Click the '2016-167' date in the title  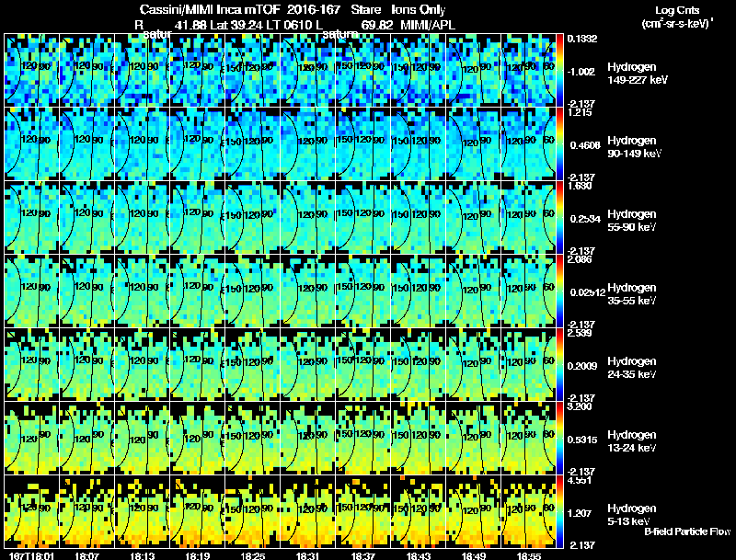tap(314, 10)
